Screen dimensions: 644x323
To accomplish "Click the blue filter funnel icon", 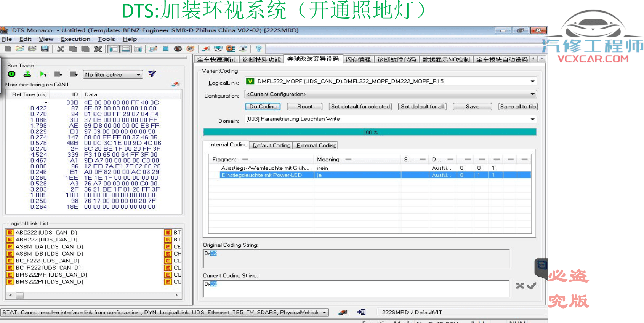I will [x=152, y=74].
